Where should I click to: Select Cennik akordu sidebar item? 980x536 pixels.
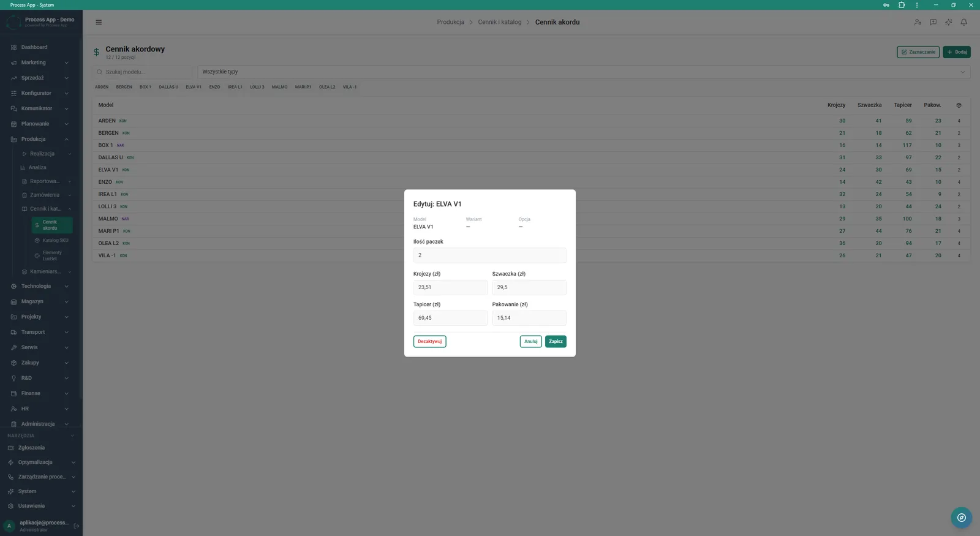pos(52,225)
